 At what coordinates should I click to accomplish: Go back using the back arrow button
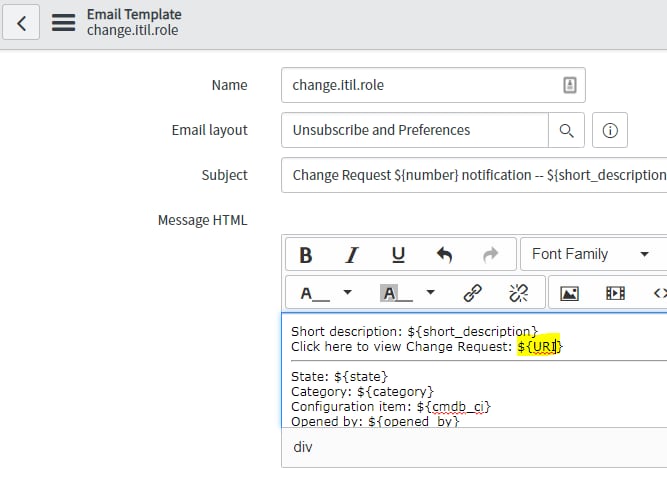click(21, 23)
